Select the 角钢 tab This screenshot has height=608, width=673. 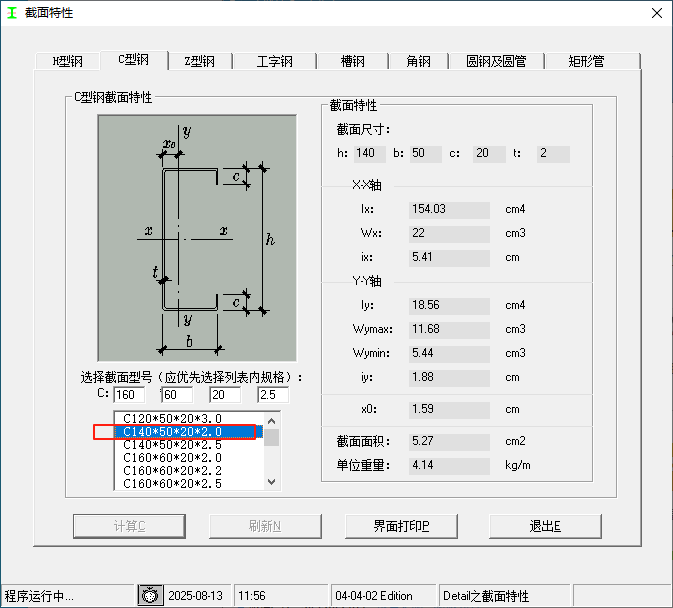[418, 61]
